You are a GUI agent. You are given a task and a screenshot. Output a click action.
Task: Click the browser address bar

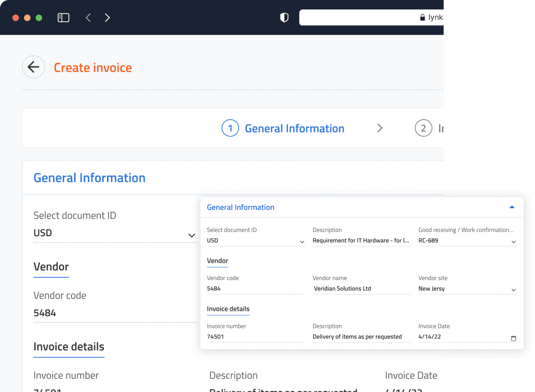click(371, 18)
